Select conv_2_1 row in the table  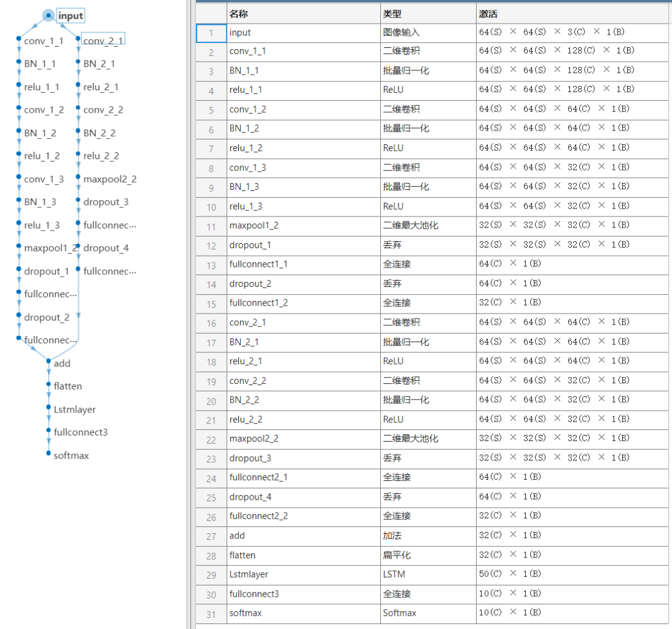(x=432, y=323)
